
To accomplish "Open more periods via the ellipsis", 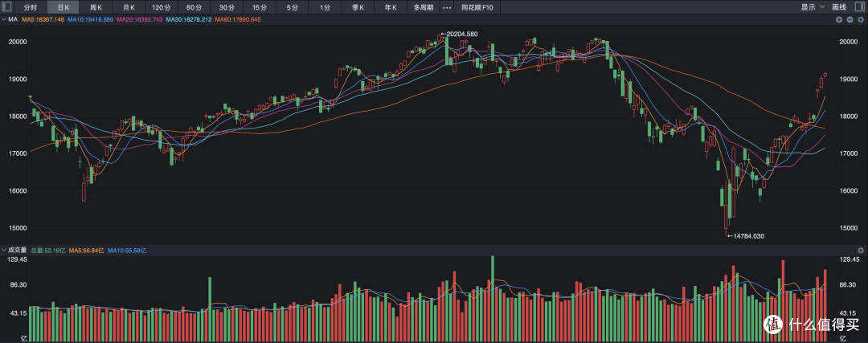I will coord(447,7).
